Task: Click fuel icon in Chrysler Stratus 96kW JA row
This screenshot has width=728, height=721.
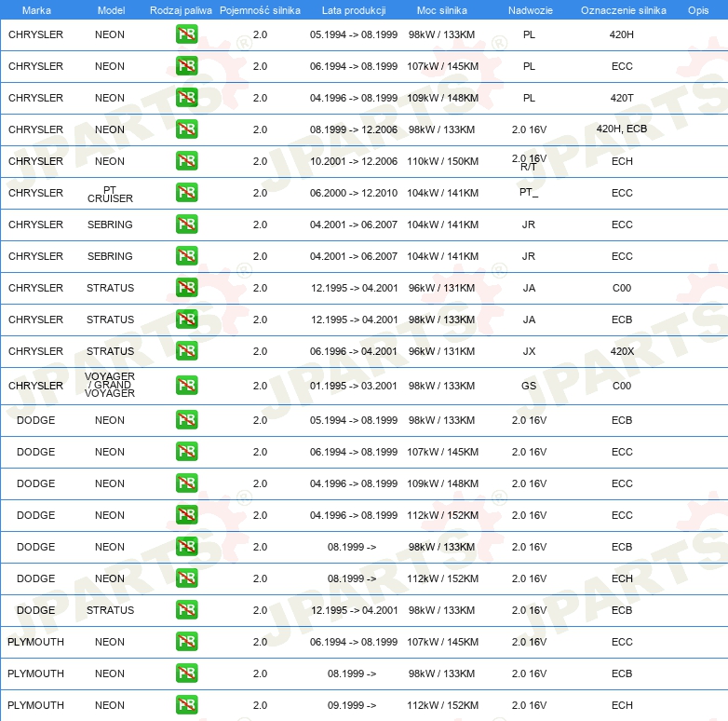Action: tap(186, 288)
